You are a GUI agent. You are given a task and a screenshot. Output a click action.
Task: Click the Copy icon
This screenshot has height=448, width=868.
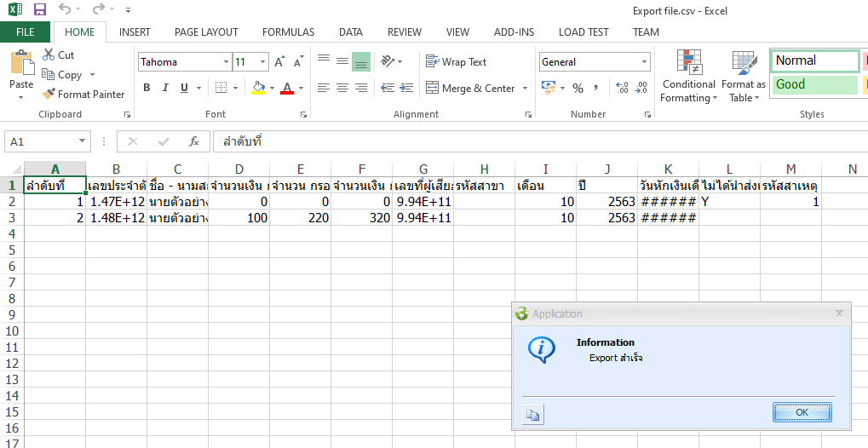[49, 74]
